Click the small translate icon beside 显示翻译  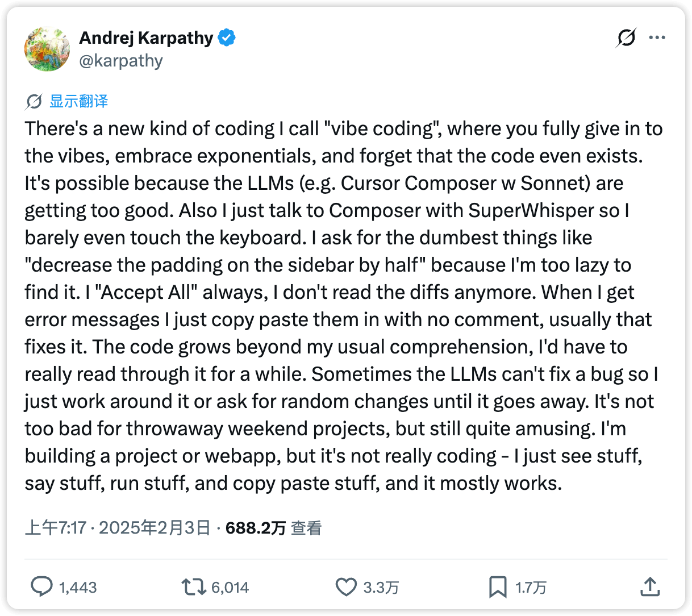[x=34, y=102]
